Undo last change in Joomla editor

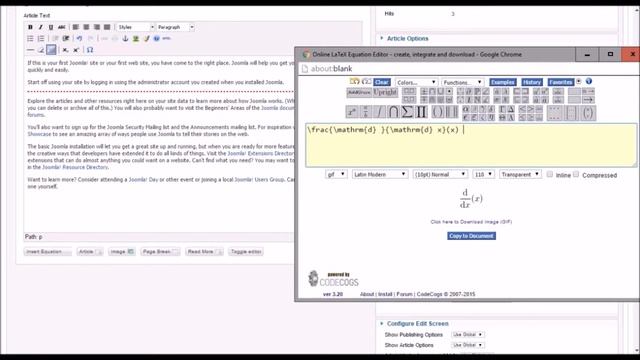coord(79,38)
